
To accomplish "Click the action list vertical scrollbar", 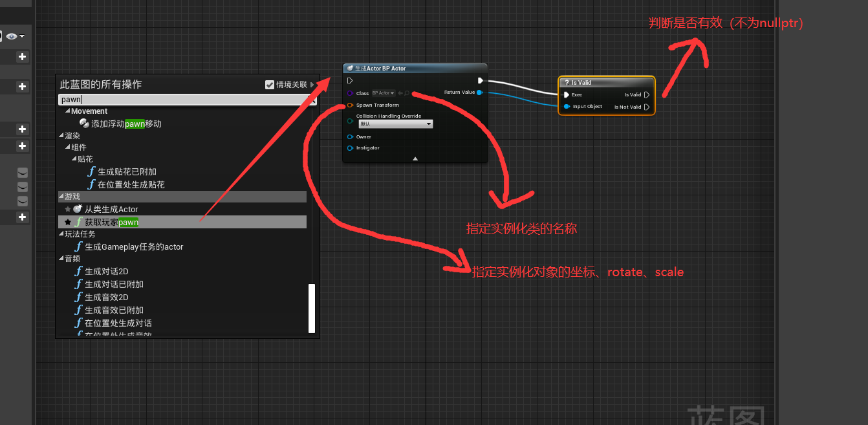I will point(312,308).
